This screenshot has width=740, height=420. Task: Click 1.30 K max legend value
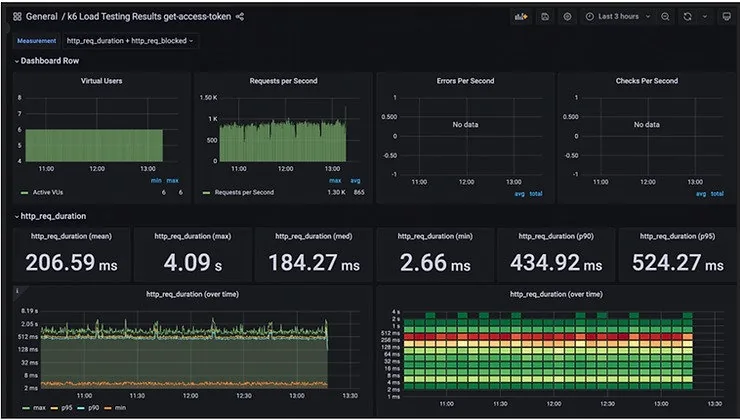point(336,193)
